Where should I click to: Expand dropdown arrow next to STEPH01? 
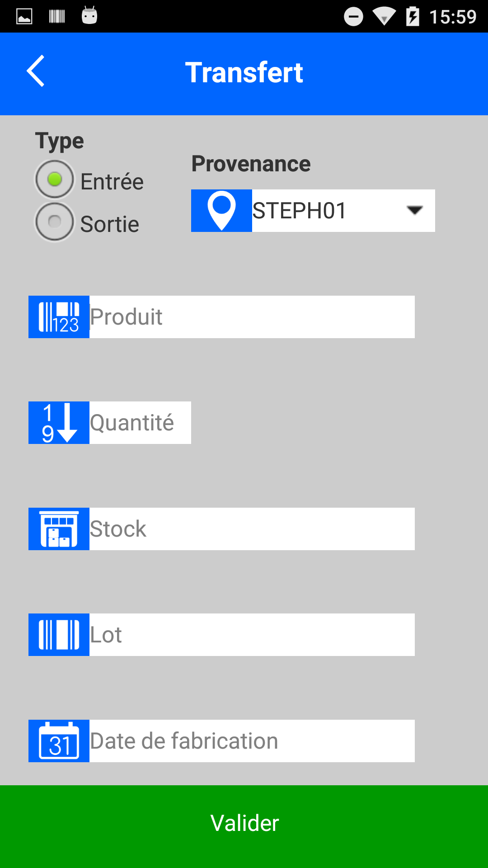tap(414, 210)
